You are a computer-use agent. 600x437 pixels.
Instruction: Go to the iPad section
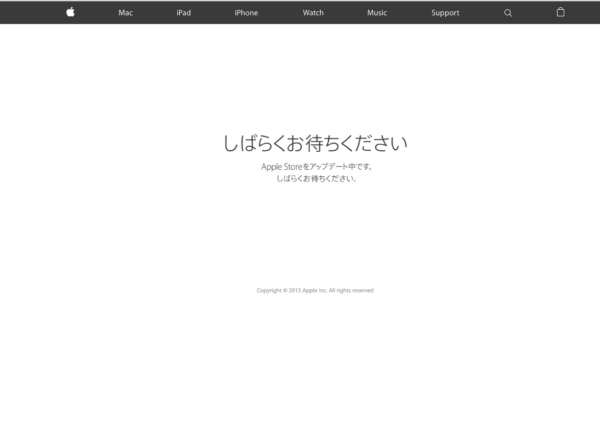pos(183,13)
